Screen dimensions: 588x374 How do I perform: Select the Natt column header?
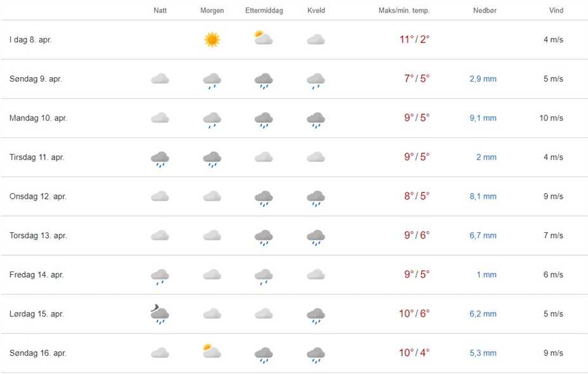tap(160, 11)
